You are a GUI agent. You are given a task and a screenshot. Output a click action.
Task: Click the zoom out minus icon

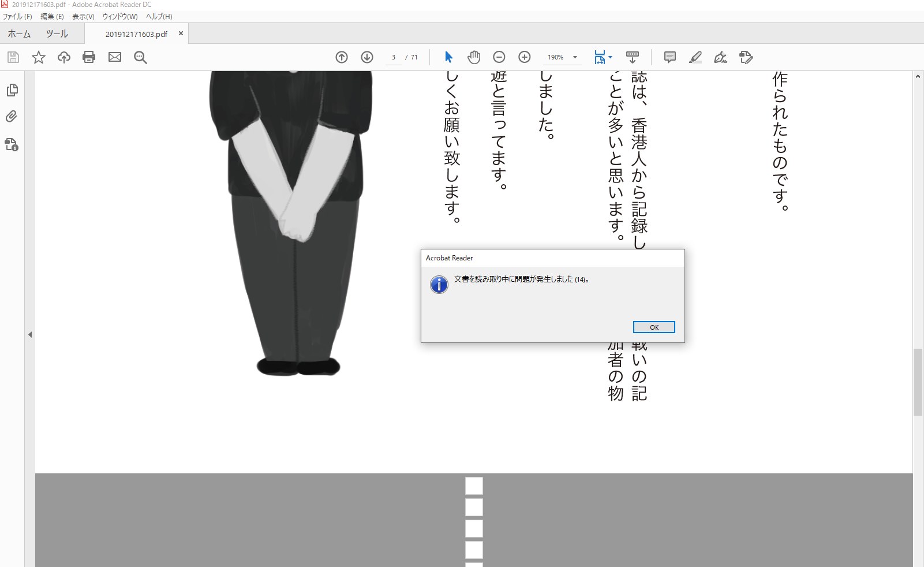[499, 57]
